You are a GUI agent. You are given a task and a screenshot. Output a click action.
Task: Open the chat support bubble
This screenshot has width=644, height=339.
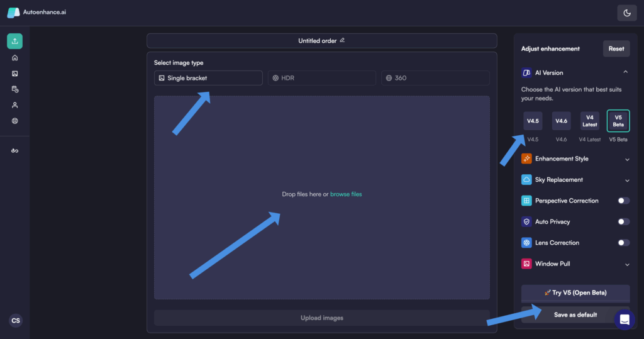pyautogui.click(x=625, y=319)
